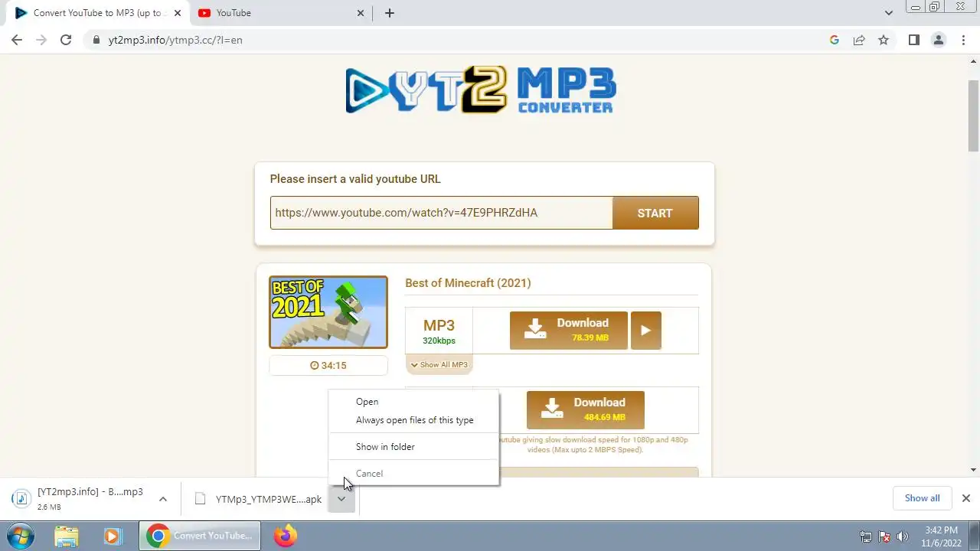Toggle options chevron for the apk download
Viewport: 980px width, 551px height.
click(x=341, y=499)
